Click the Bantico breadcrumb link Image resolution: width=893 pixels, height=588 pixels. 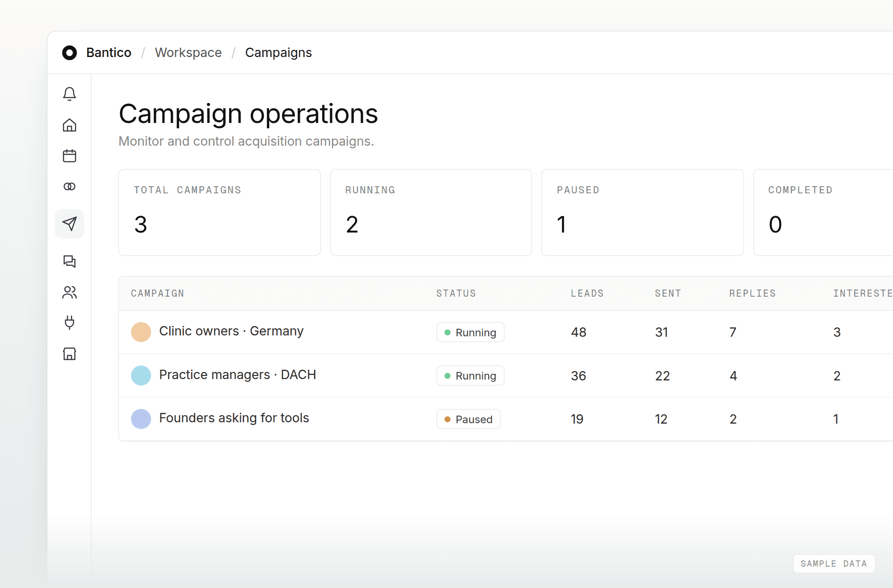click(x=109, y=53)
